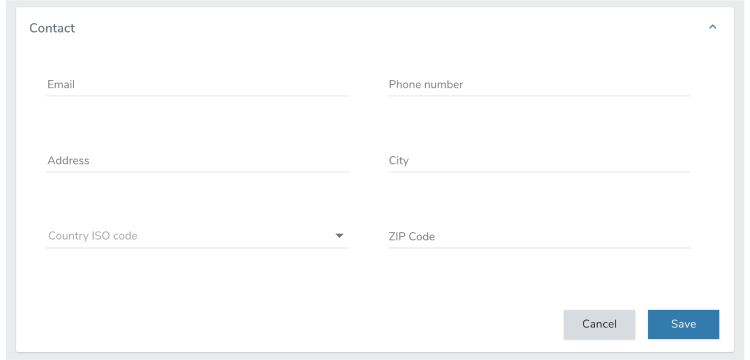Focus the ZIP Code input field
Image resolution: width=750 pixels, height=360 pixels.
(540, 237)
